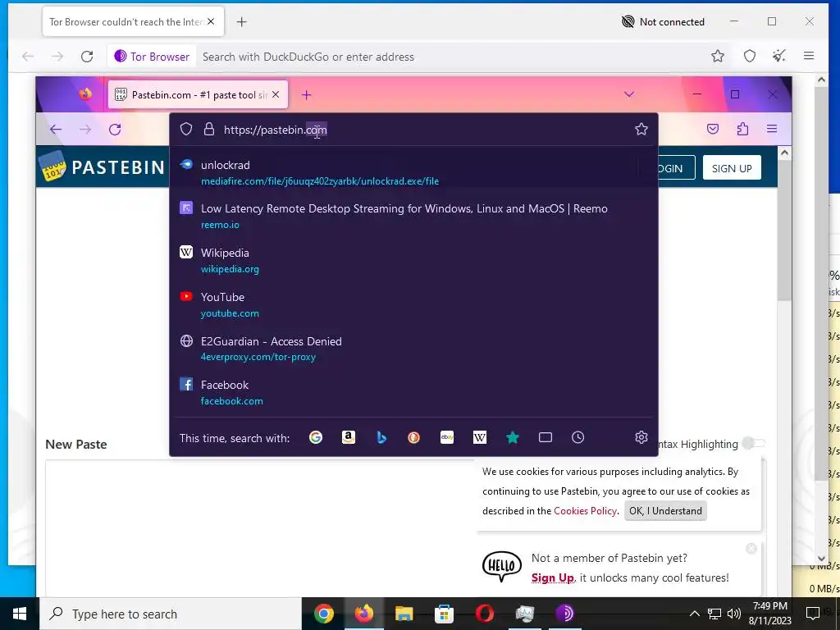Open File Explorer from taskbar

tap(404, 614)
